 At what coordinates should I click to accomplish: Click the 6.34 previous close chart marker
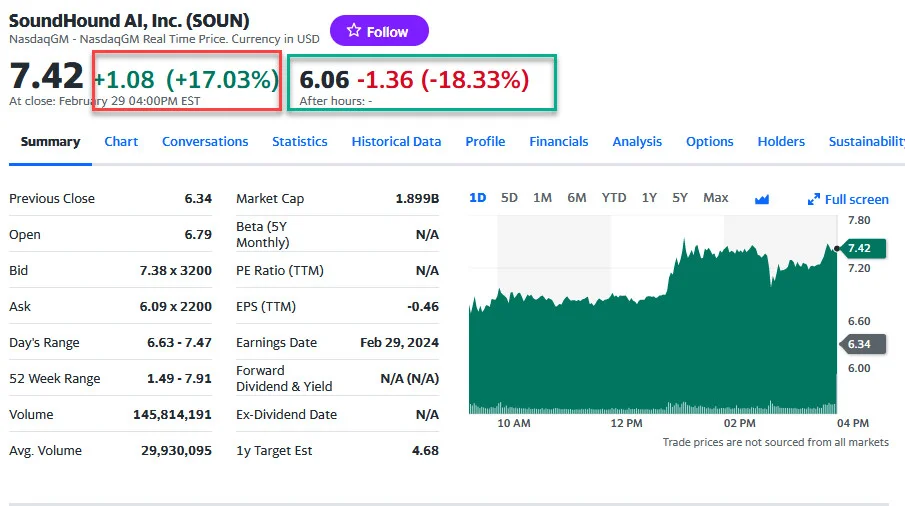[x=863, y=344]
